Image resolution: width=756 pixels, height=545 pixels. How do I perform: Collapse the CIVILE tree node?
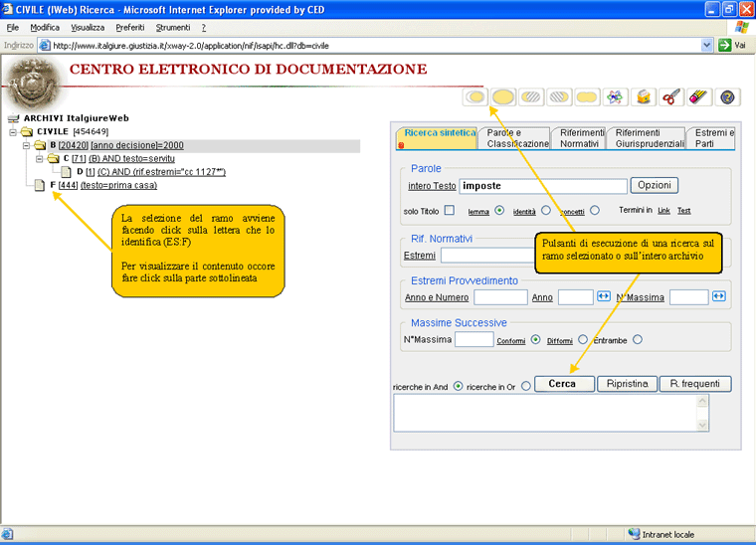tap(13, 132)
